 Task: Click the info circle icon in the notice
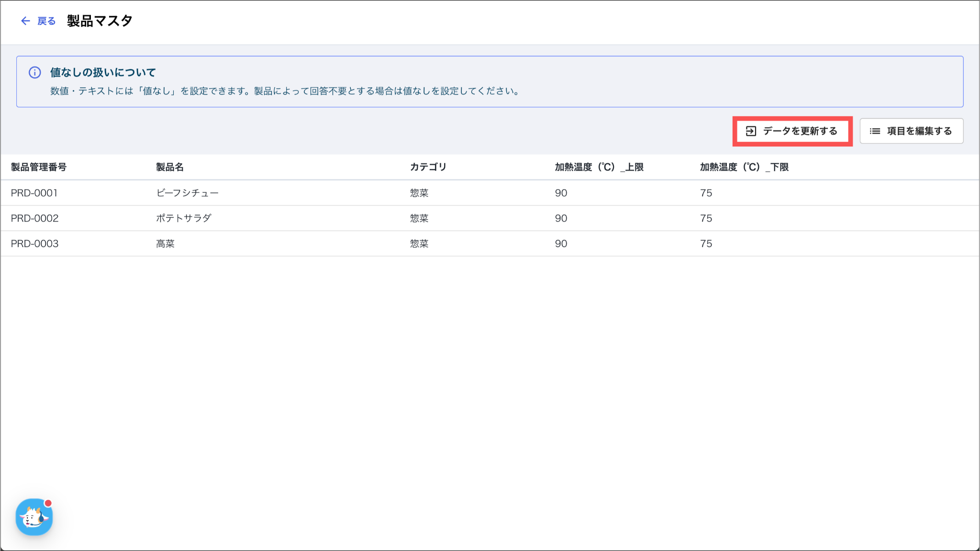35,73
